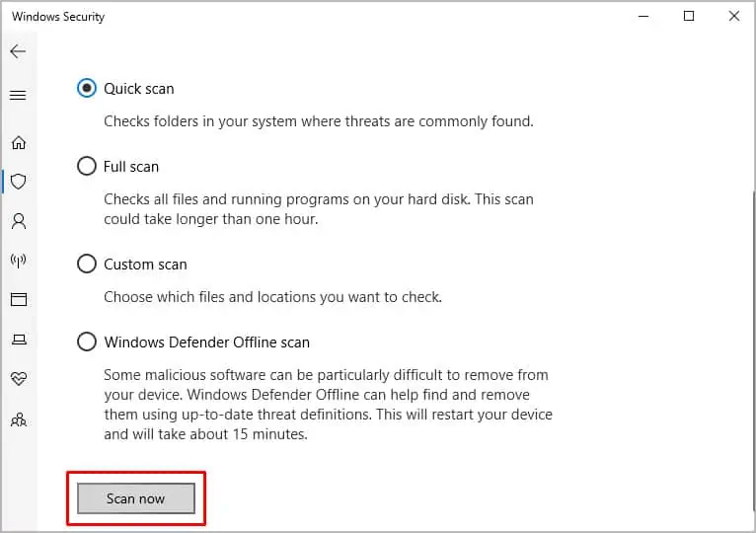Click the 'Custom scan' label text
This screenshot has height=533, width=756.
click(x=145, y=265)
